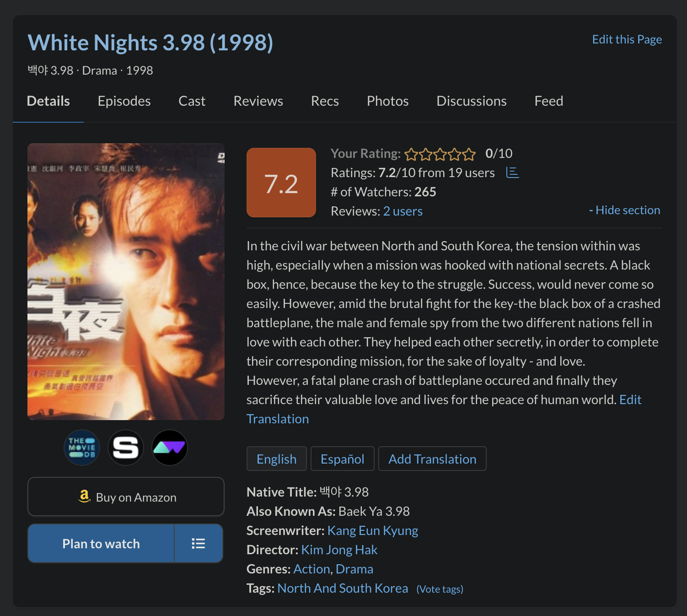
Task: Click Vote tags link
Action: 440,589
